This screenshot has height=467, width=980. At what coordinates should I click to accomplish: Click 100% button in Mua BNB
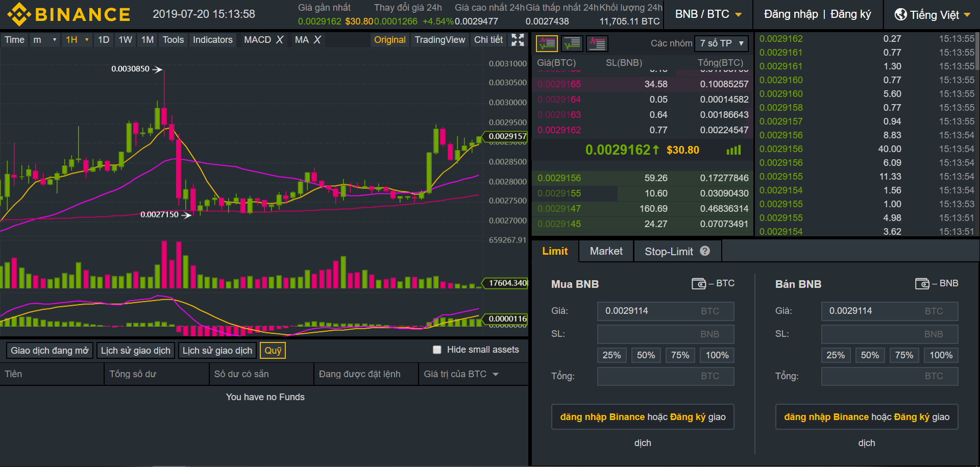717,355
